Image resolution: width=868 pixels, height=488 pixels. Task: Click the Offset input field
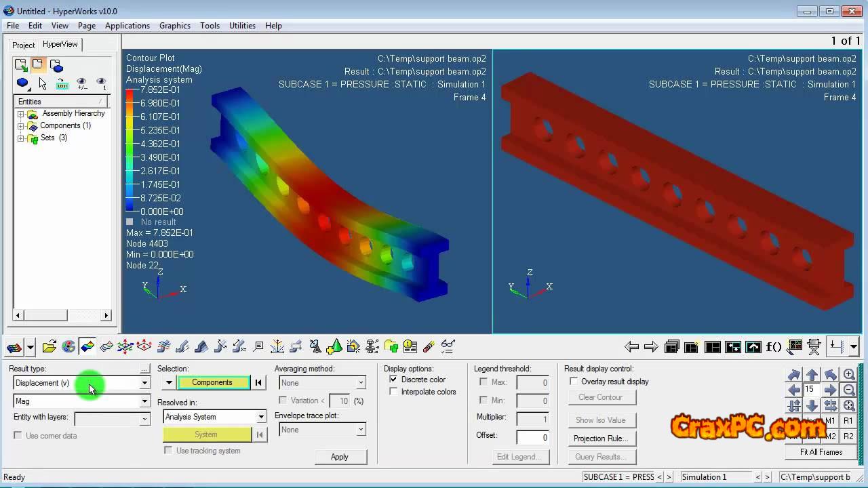[x=532, y=437]
